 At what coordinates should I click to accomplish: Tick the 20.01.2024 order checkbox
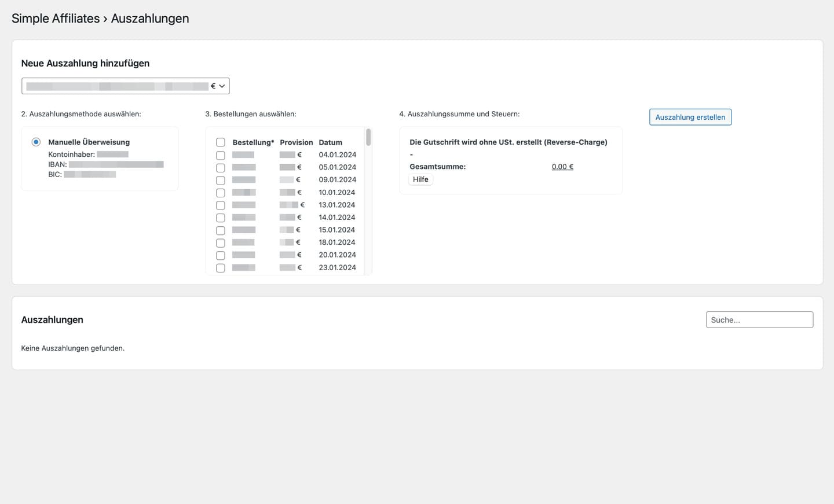coord(221,255)
